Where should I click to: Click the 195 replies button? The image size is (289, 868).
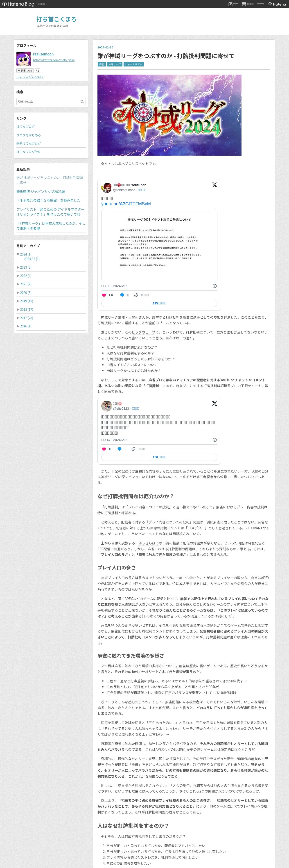pos(159,303)
